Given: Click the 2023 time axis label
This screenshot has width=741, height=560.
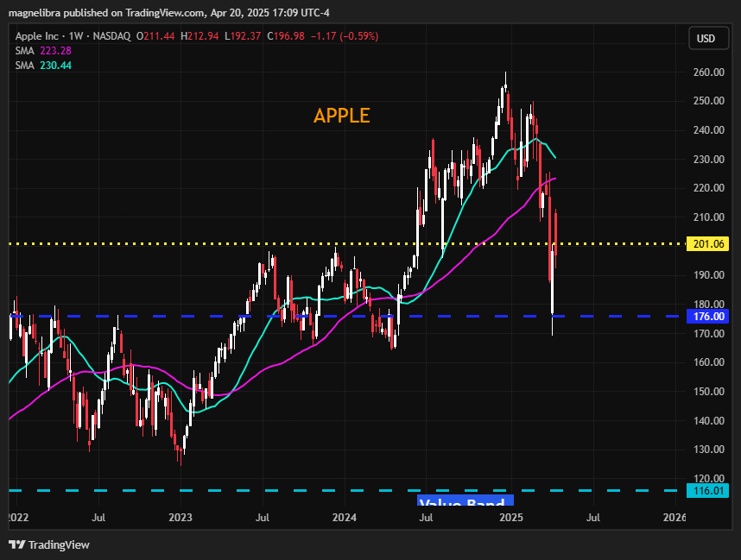Looking at the screenshot, I should 180,518.
